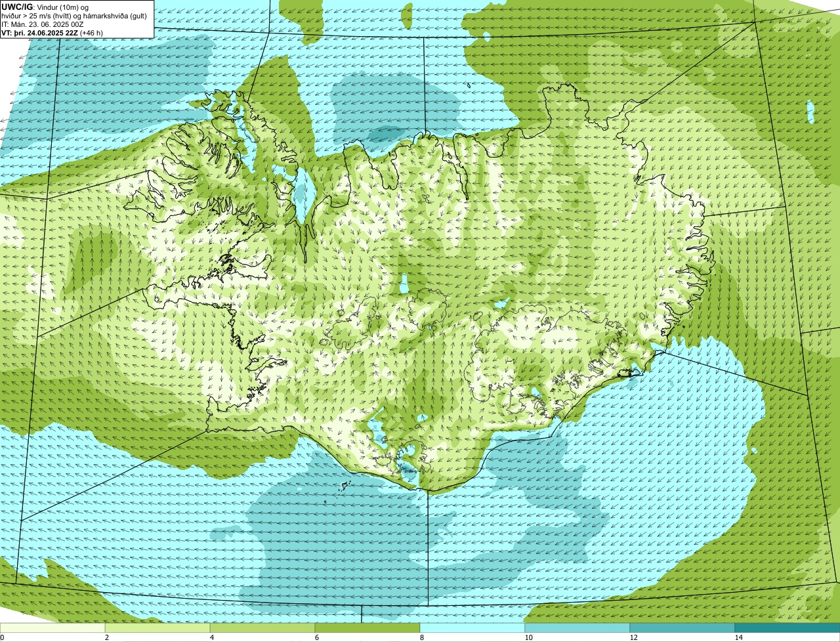Click the "IT: Mán. 23. 06. 2025 00Z" line

43,24
